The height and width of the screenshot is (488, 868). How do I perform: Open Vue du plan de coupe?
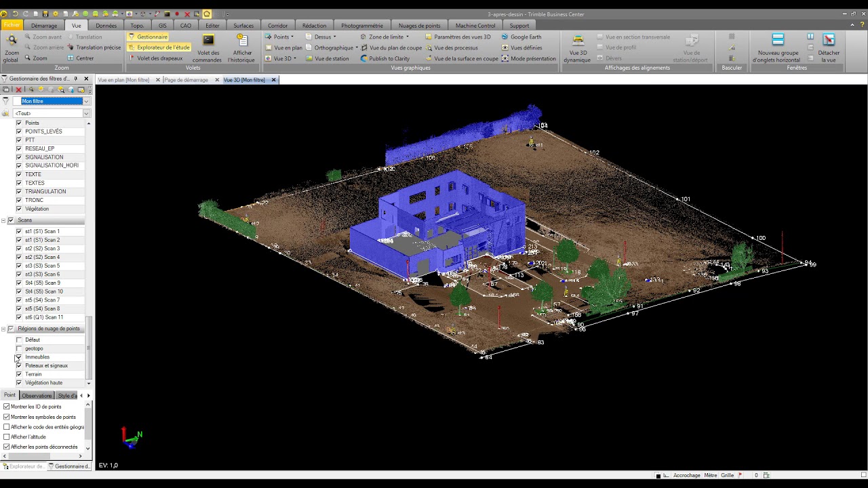391,47
